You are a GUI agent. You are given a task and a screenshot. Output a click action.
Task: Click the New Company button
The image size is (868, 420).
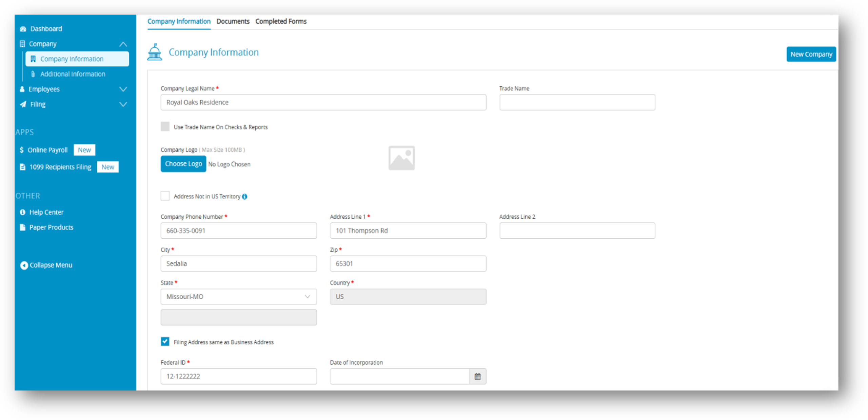[x=811, y=54]
